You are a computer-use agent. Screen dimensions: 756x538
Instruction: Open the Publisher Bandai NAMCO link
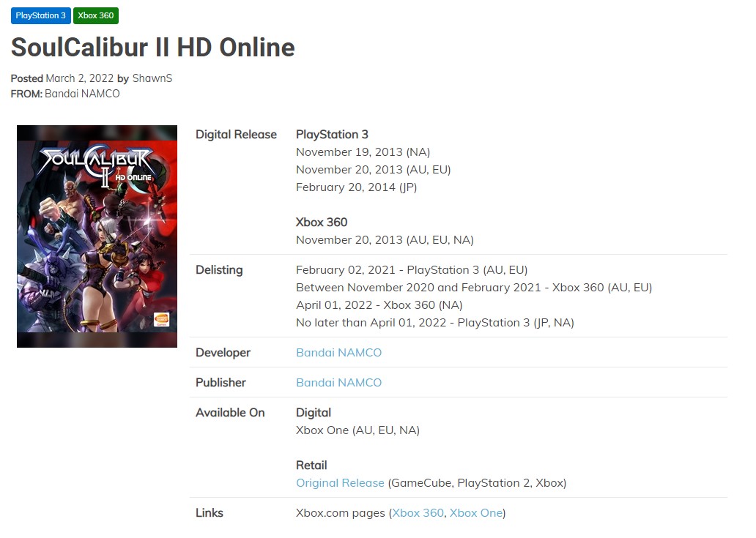click(338, 382)
